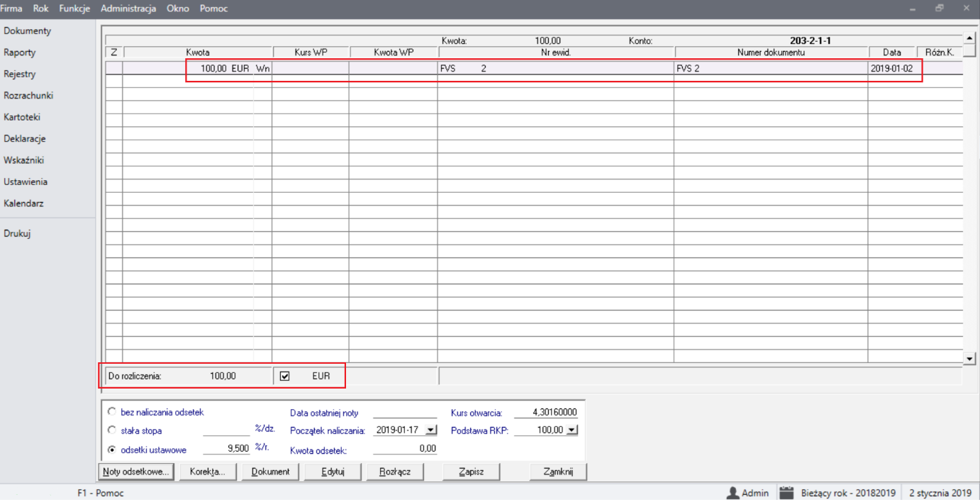Click the Numer dokumentu column header
980x502 pixels.
pyautogui.click(x=771, y=52)
